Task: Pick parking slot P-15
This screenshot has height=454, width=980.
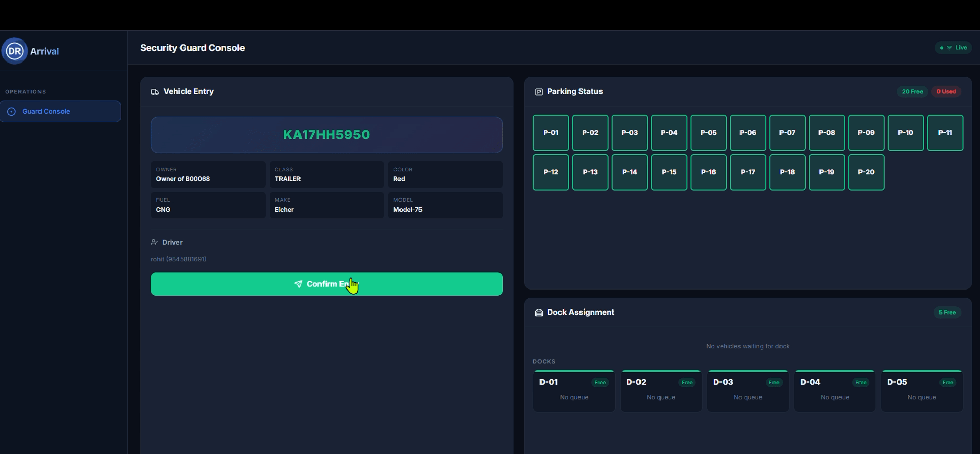Action: click(x=669, y=172)
